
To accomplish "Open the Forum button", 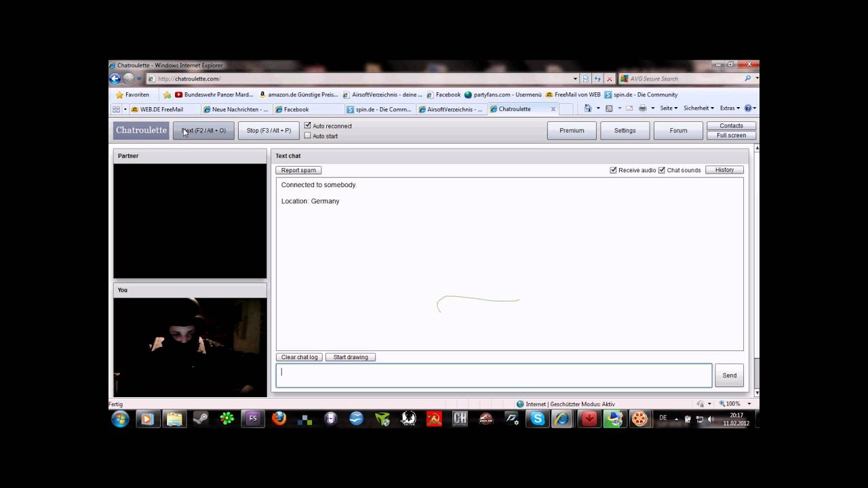I will 678,130.
